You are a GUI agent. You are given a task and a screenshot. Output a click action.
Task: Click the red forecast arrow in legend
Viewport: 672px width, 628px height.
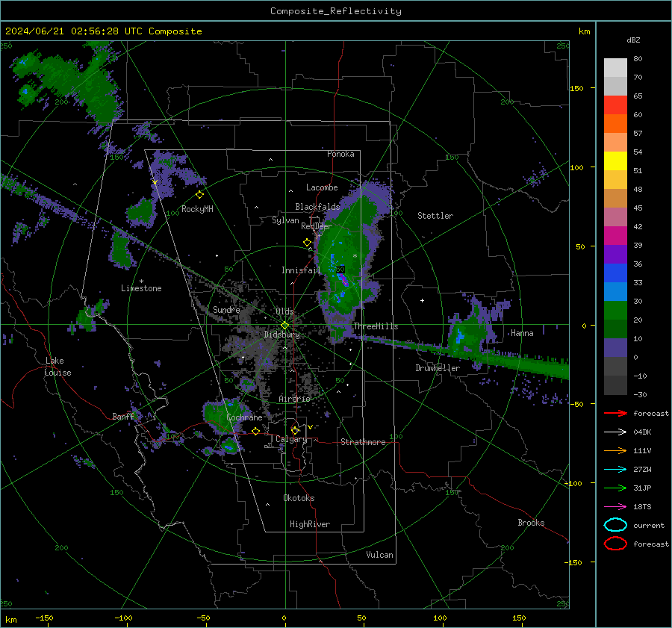(615, 413)
